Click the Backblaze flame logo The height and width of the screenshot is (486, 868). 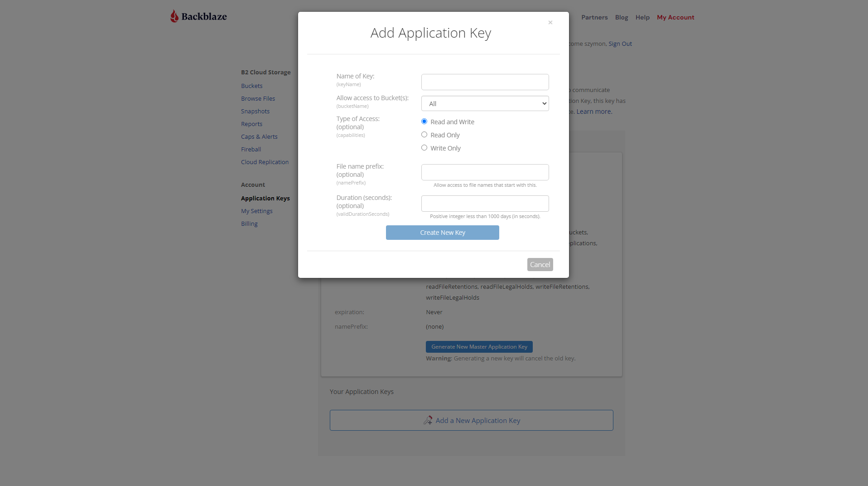point(174,16)
